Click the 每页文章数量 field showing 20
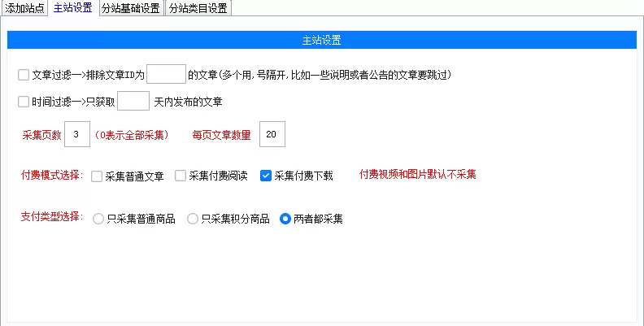 click(x=272, y=134)
